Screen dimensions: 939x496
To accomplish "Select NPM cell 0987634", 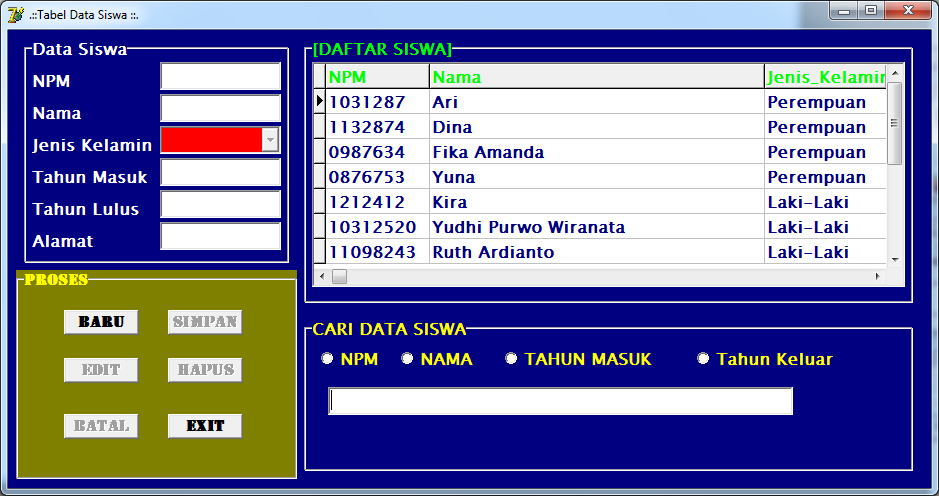I will point(377,152).
